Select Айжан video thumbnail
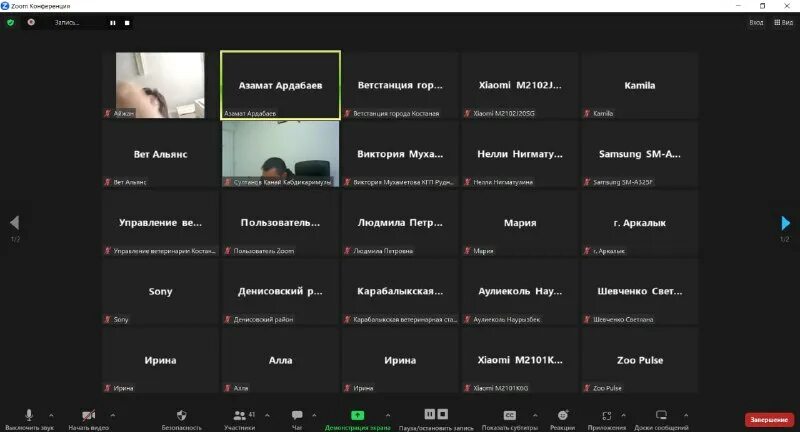Screen dimensions: 800x432 pos(160,85)
